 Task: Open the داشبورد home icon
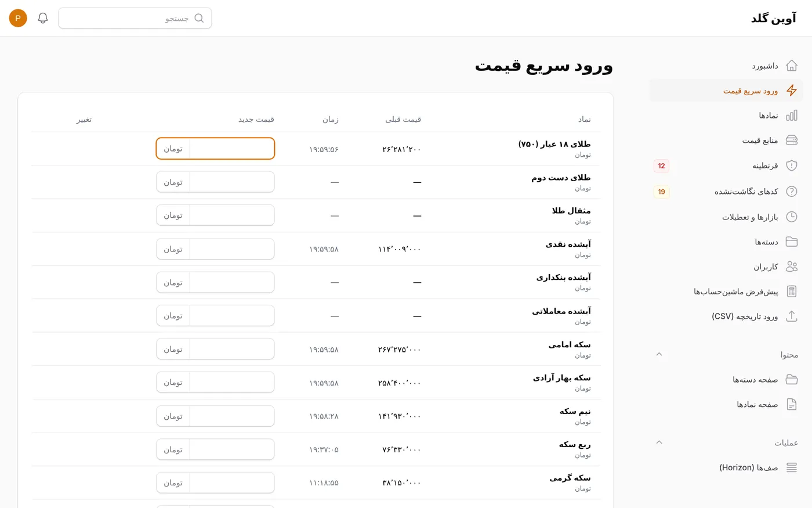(x=791, y=66)
